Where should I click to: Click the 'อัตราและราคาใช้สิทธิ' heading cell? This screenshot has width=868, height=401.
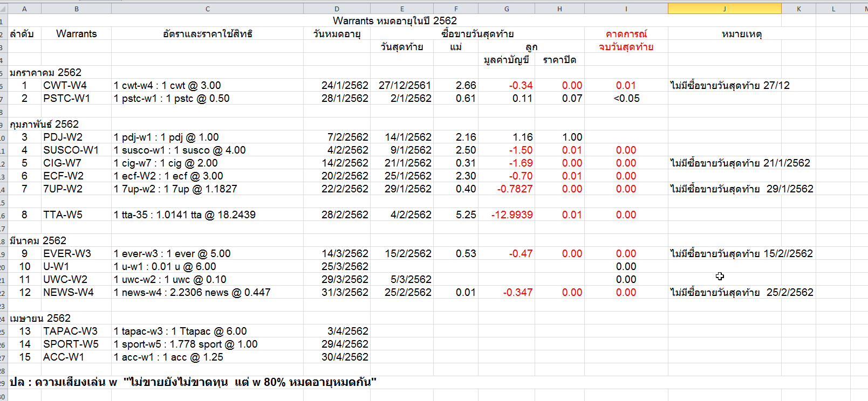208,33
